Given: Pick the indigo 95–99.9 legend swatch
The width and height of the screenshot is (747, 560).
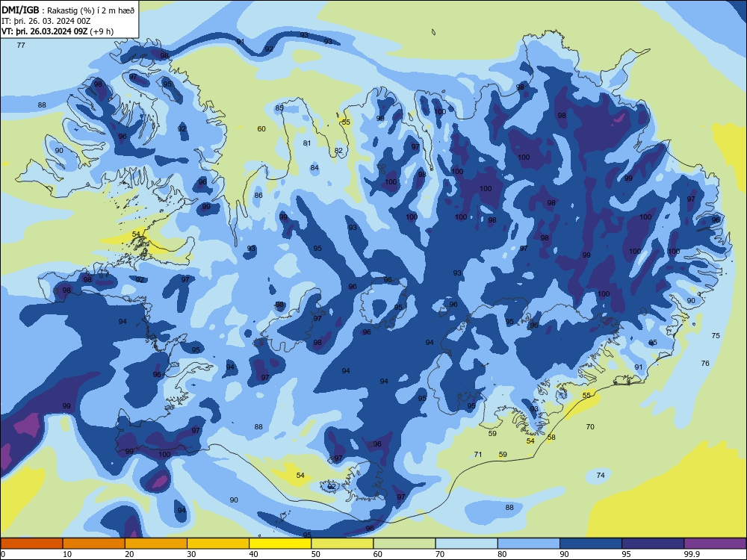Looking at the screenshot, I should coord(653,544).
